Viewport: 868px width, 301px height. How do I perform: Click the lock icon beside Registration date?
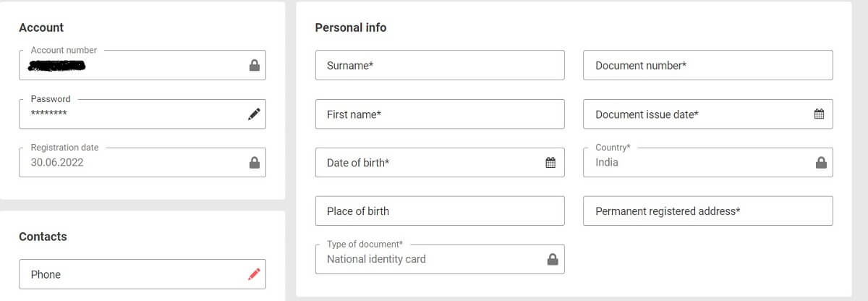point(254,162)
